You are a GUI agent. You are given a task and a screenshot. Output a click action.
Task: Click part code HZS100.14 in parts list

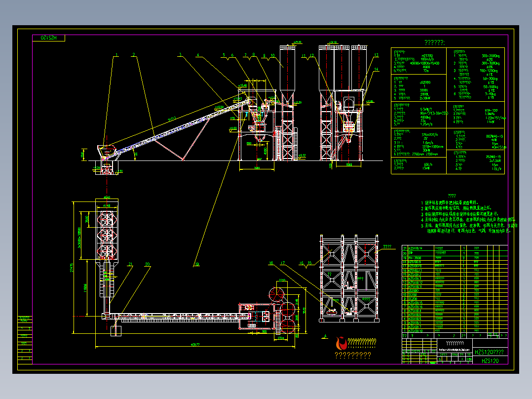(x=416, y=248)
